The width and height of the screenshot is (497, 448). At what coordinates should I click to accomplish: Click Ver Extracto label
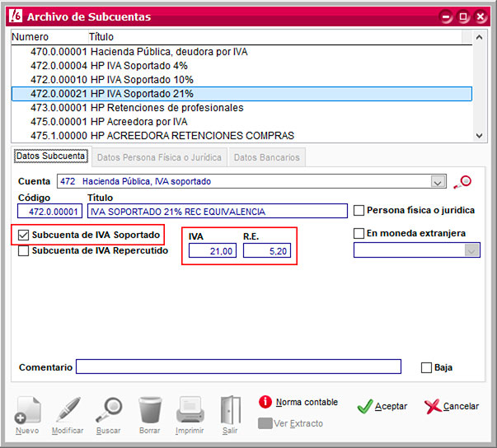click(x=298, y=423)
